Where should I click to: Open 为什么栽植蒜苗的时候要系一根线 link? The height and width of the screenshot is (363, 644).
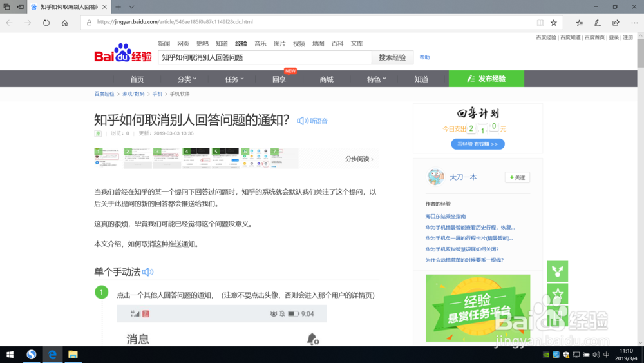[464, 260]
